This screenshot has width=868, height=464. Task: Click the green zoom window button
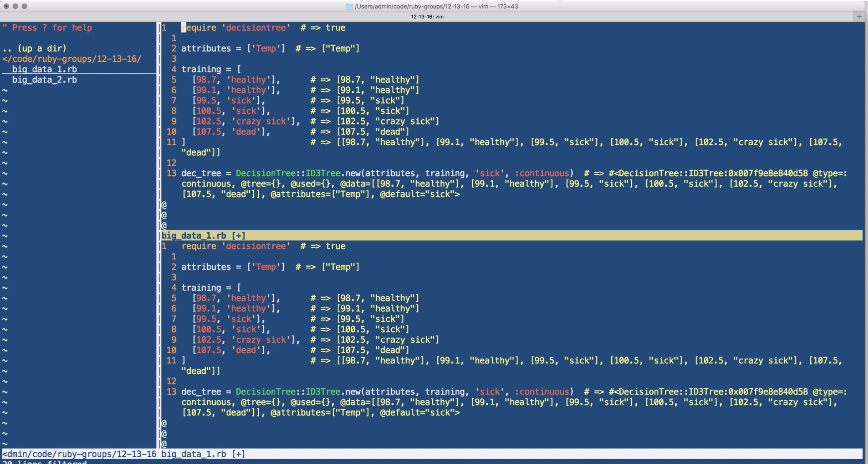[24, 6]
